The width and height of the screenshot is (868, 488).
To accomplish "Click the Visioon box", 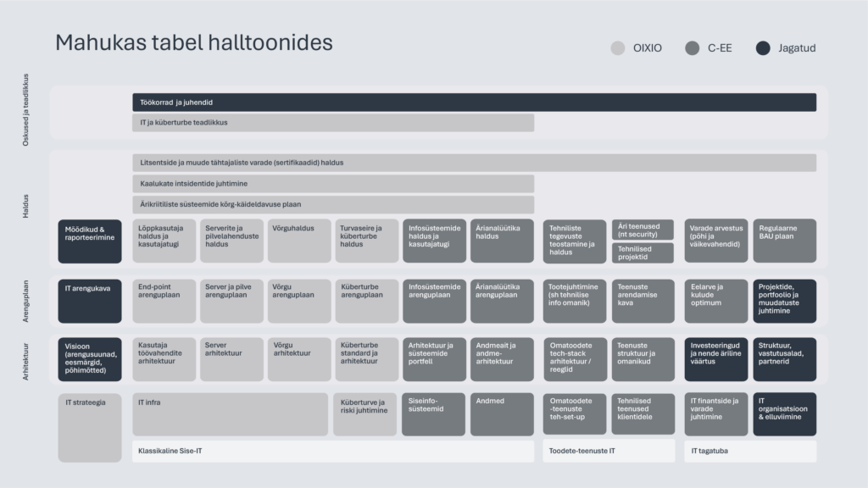I will (x=90, y=359).
